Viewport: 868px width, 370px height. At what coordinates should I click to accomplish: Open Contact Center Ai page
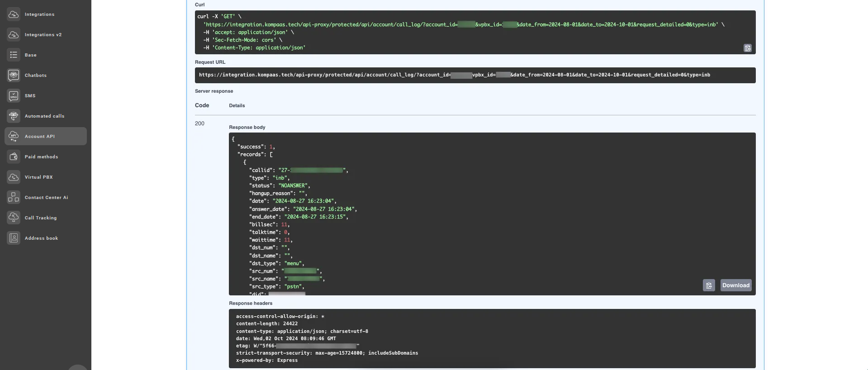coord(46,197)
